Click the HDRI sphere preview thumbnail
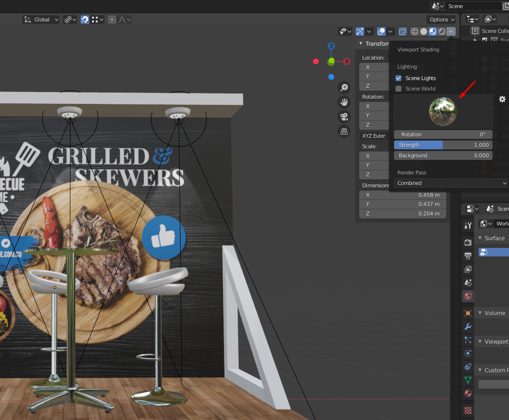 click(x=443, y=112)
